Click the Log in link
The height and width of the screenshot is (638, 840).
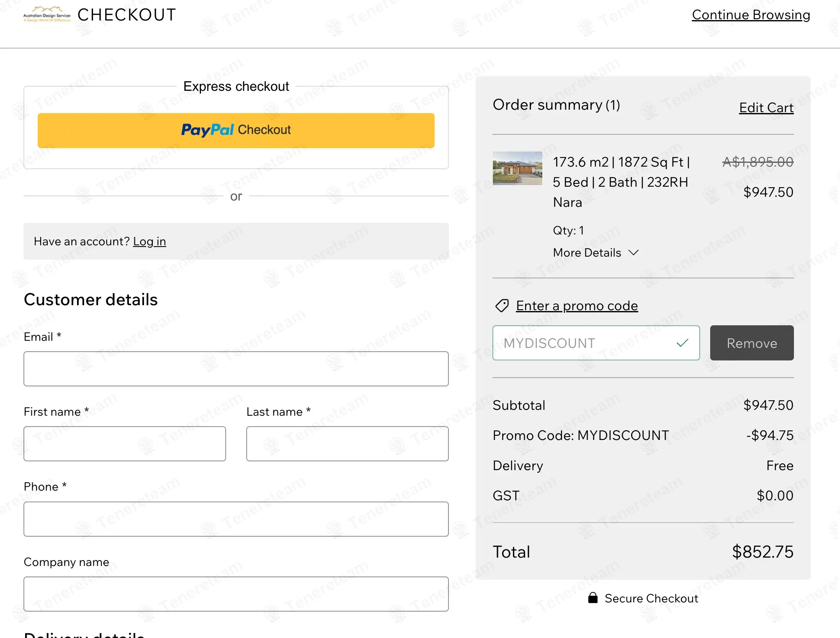click(149, 242)
